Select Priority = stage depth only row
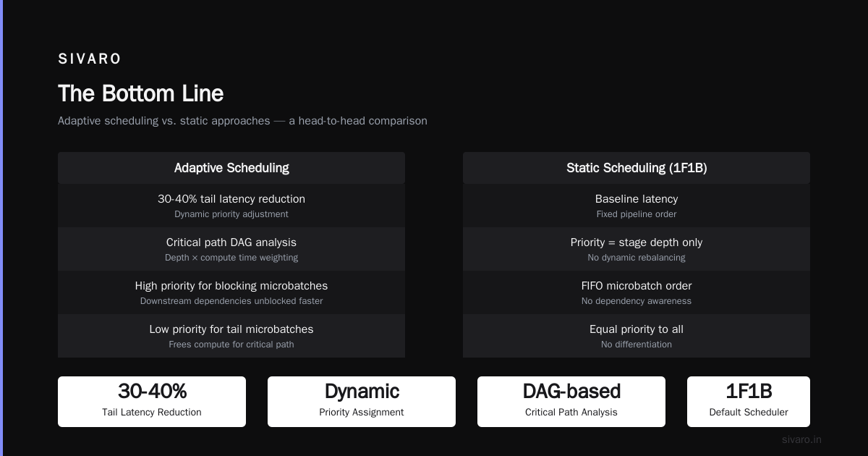The width and height of the screenshot is (868, 456). click(637, 249)
